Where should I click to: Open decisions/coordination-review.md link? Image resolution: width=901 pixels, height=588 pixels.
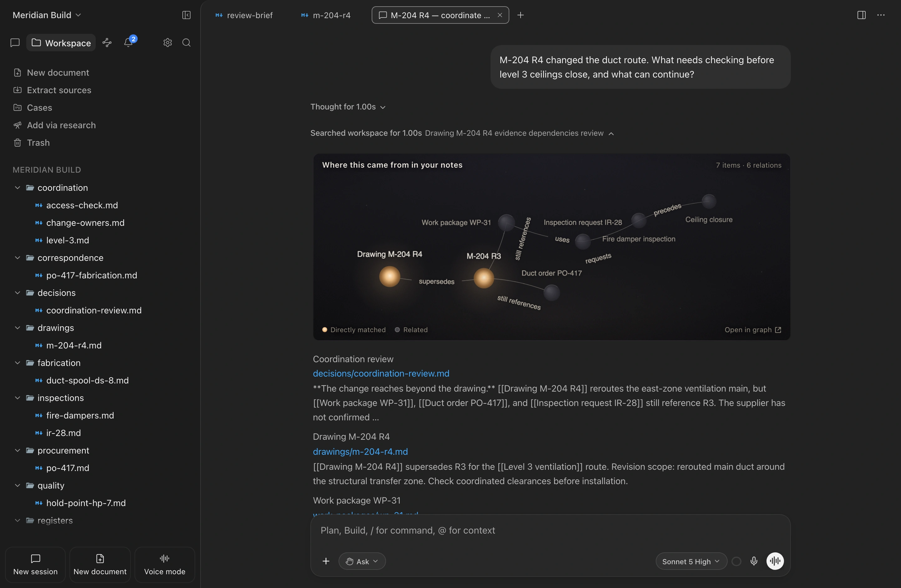[381, 373]
